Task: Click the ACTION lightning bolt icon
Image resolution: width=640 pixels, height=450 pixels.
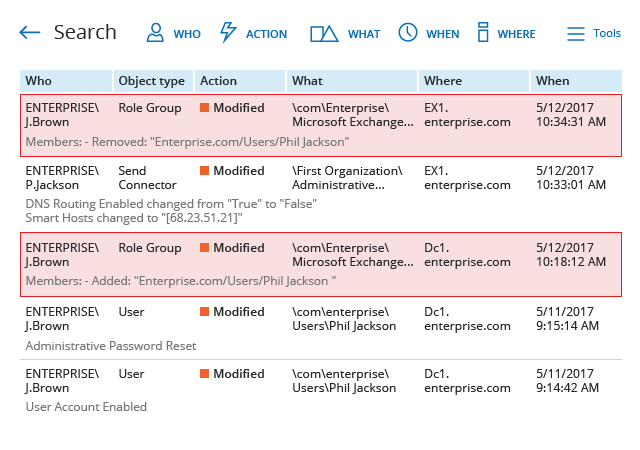Action: click(x=228, y=32)
